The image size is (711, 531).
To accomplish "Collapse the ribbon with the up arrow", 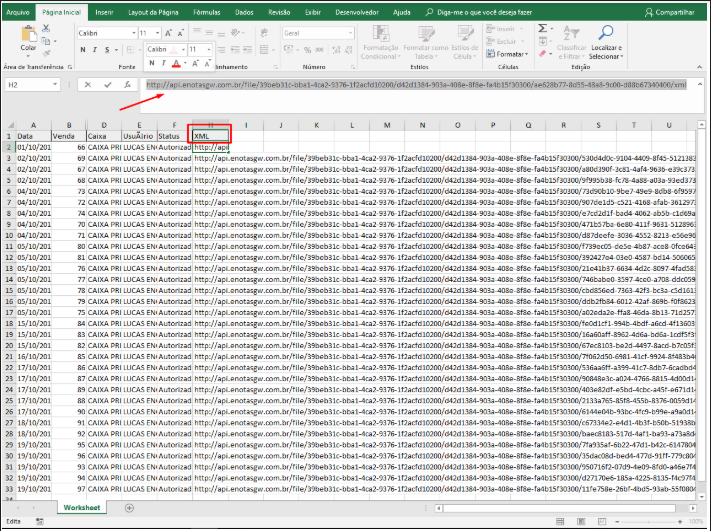I will 700,67.
